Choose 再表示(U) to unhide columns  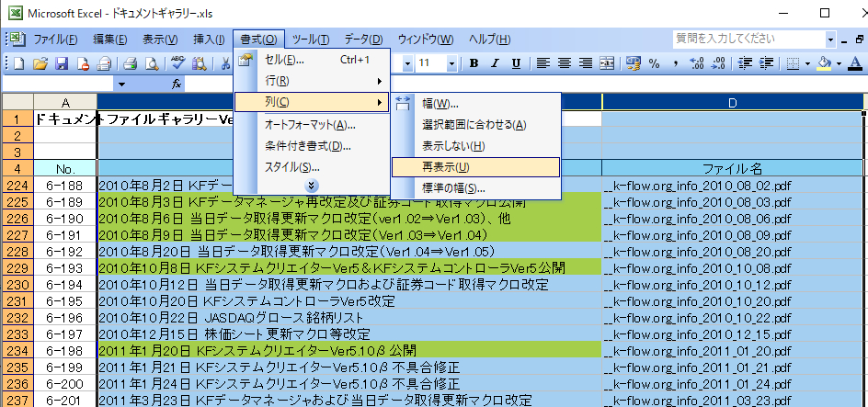[x=476, y=167]
